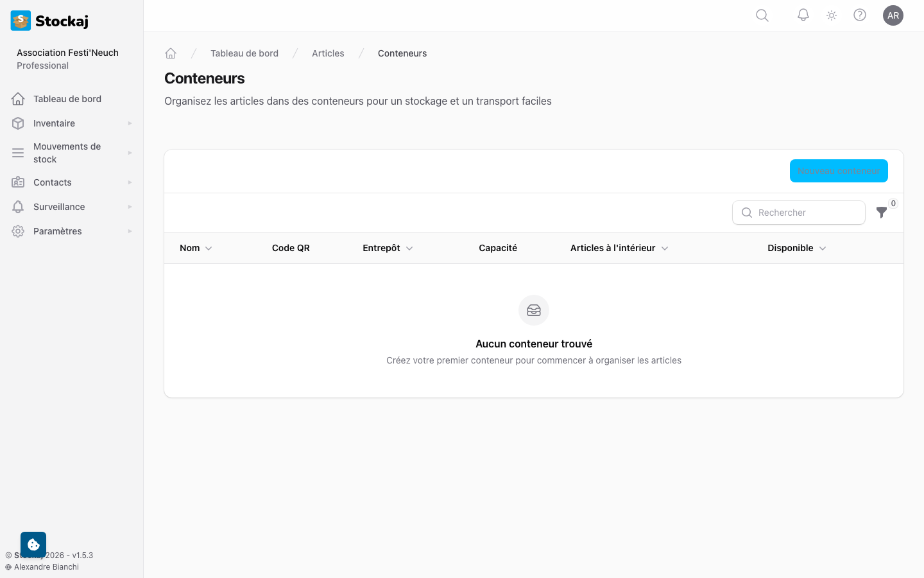The image size is (924, 578).
Task: Click the Mouvements de stock lines icon
Action: coord(18,153)
